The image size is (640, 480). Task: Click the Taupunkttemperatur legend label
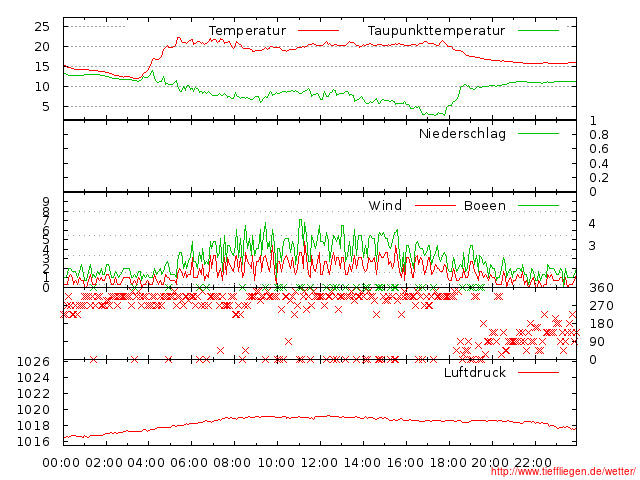[x=436, y=31]
